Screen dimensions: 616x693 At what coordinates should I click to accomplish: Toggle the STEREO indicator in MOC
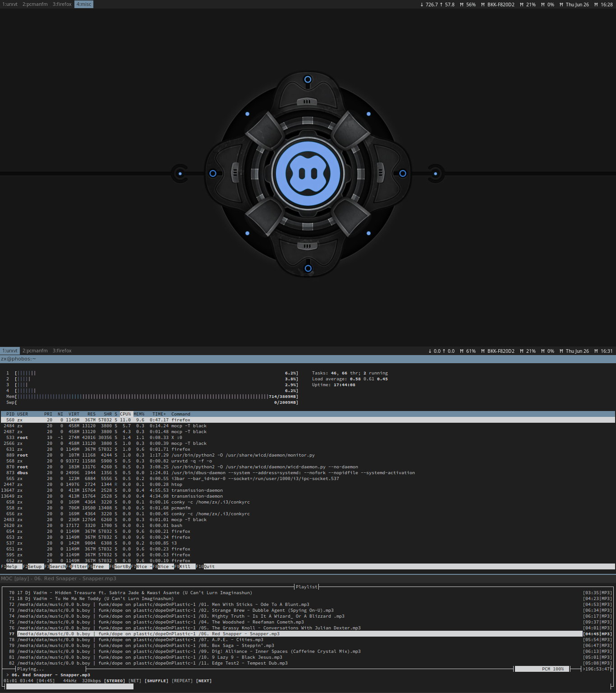pos(115,681)
